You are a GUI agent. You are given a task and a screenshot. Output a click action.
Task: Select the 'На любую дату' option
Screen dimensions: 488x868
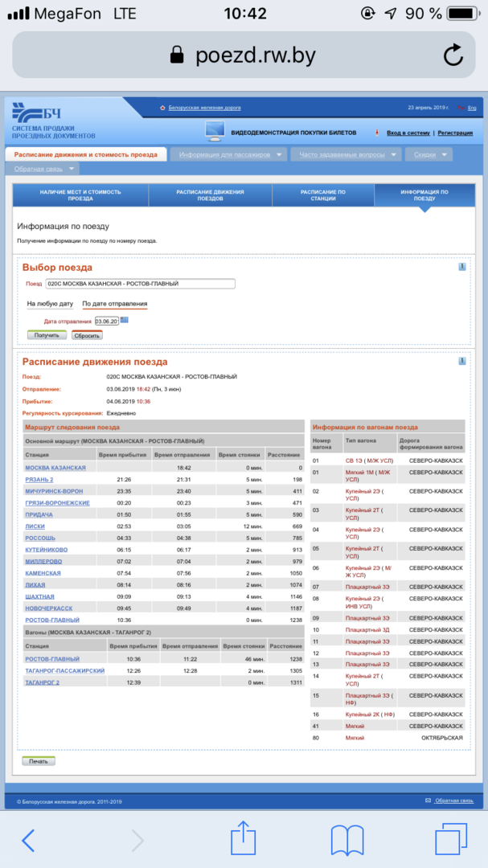click(x=50, y=304)
